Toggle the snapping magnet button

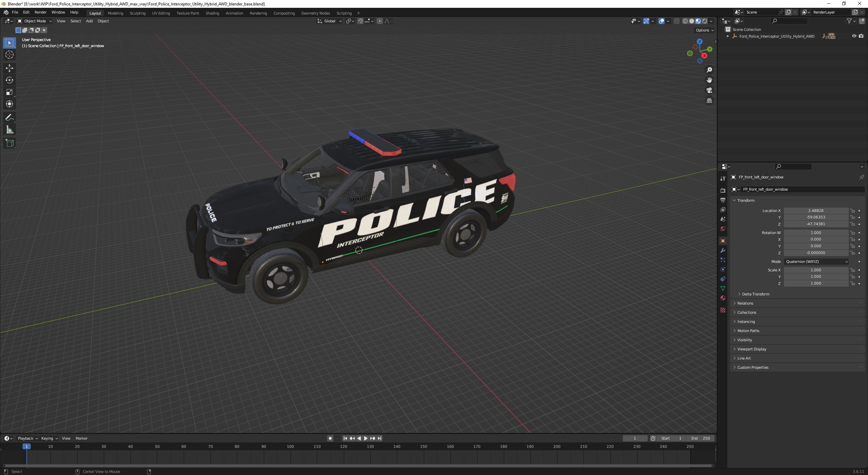(x=360, y=21)
